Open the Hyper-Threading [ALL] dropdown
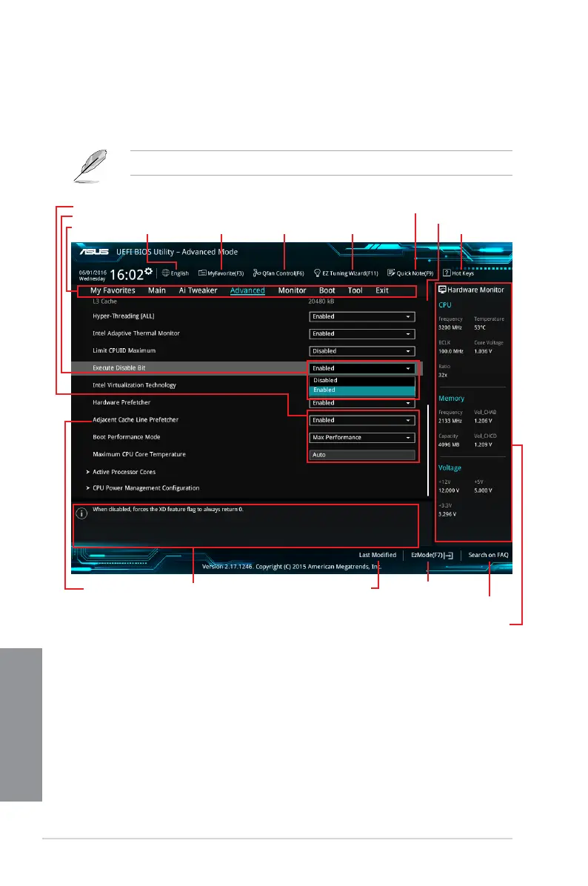588x886 pixels. click(362, 316)
